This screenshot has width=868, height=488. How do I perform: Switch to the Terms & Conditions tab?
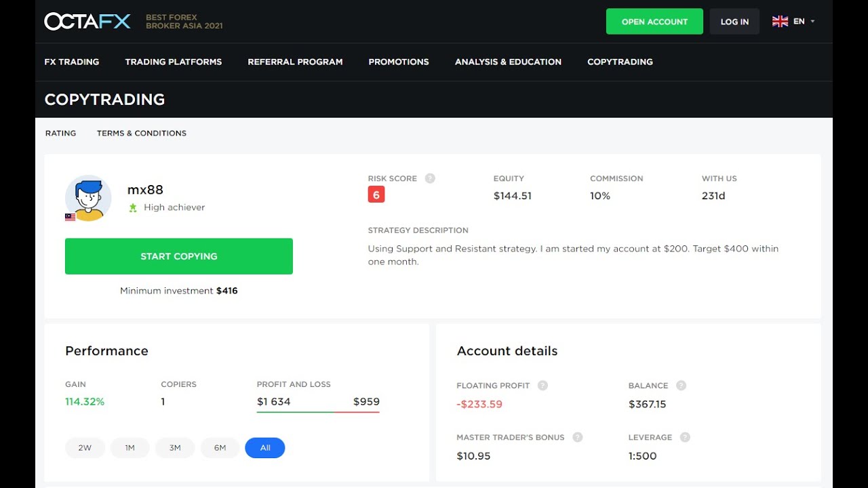point(142,134)
